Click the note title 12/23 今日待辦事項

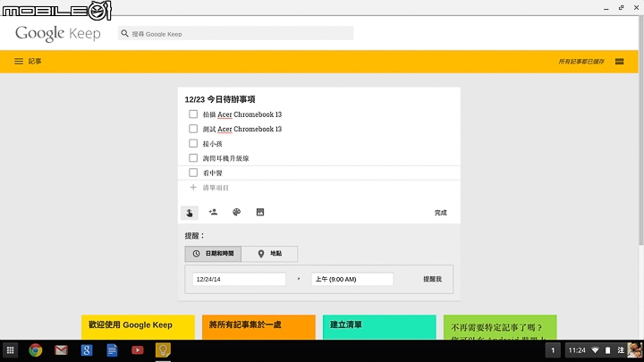pos(220,99)
